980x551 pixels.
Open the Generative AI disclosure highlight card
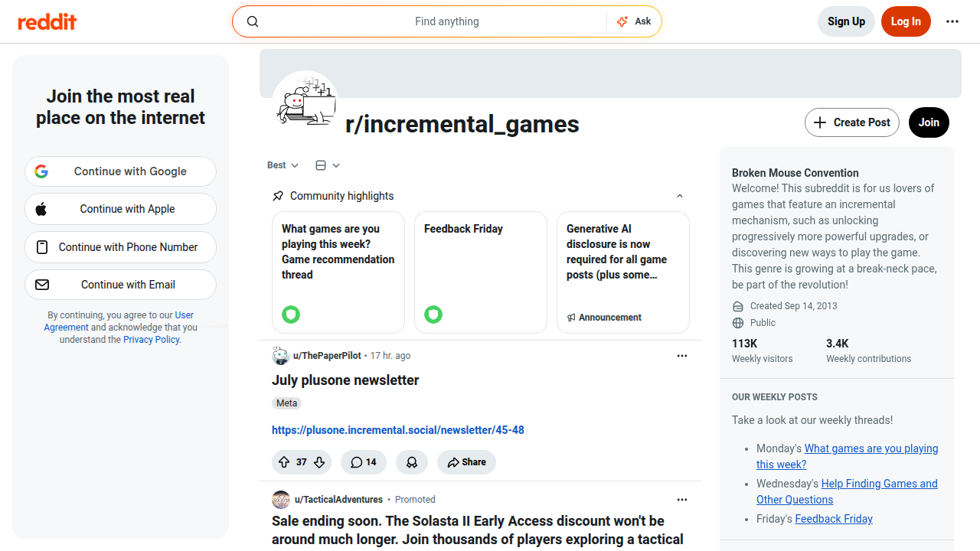point(623,272)
